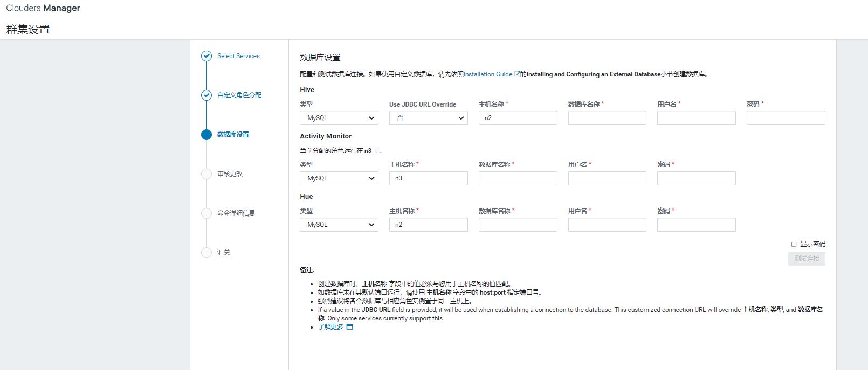Select 数据库设置 step label

(x=233, y=135)
